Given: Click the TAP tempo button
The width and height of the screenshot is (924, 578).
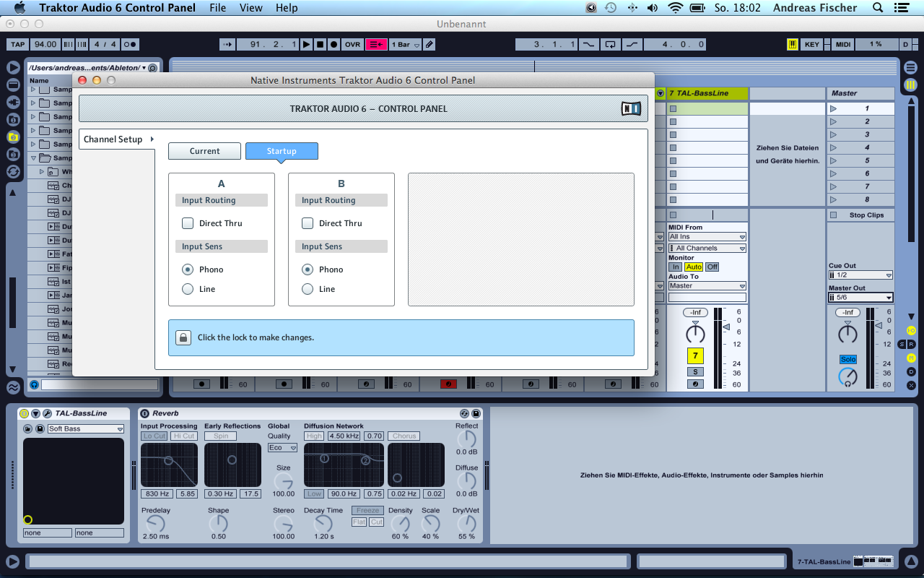Looking at the screenshot, I should pyautogui.click(x=18, y=45).
